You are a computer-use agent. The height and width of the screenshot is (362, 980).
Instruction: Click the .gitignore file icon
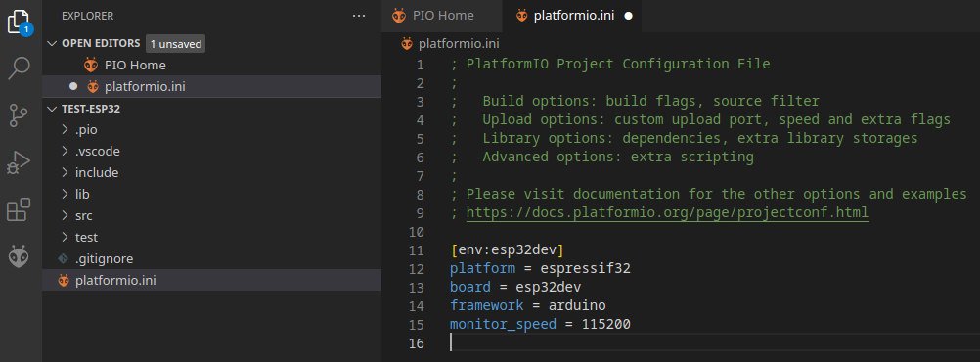pos(63,259)
